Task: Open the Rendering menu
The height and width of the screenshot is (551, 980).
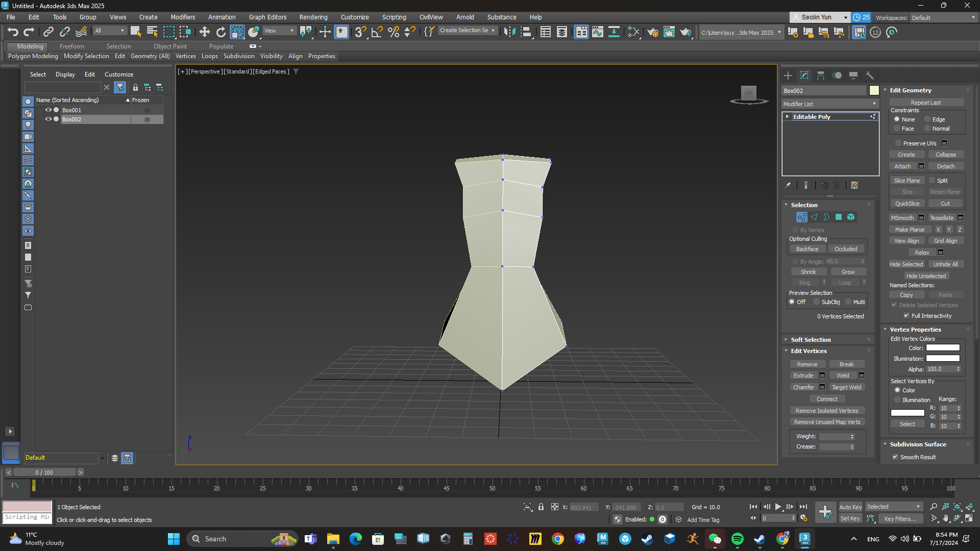Action: (313, 17)
